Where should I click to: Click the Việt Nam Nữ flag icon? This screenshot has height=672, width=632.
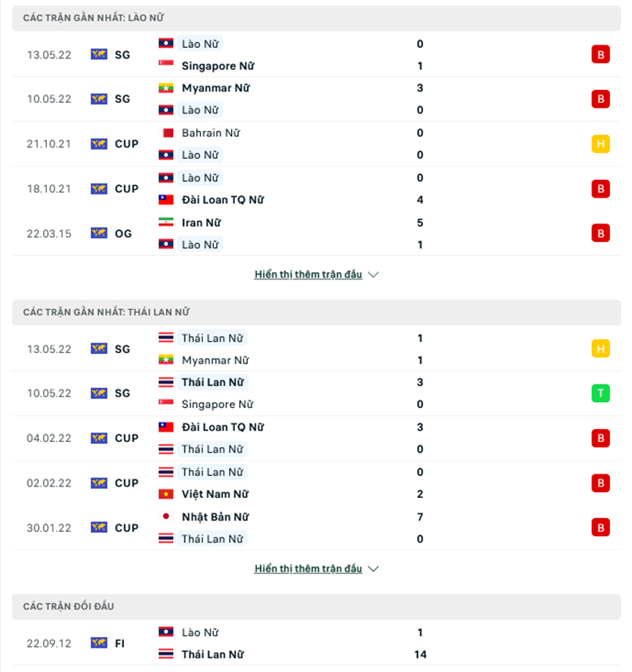pos(166,494)
